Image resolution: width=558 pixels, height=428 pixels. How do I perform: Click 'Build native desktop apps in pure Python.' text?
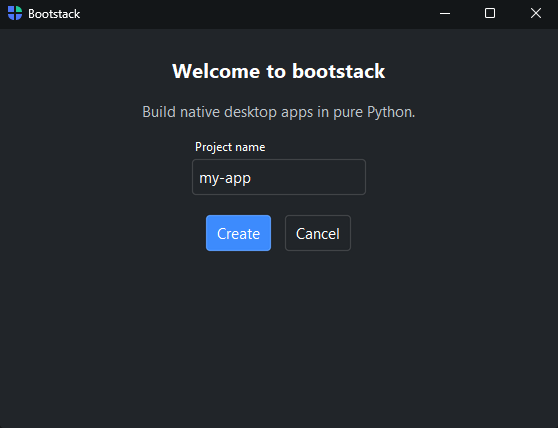click(x=279, y=112)
